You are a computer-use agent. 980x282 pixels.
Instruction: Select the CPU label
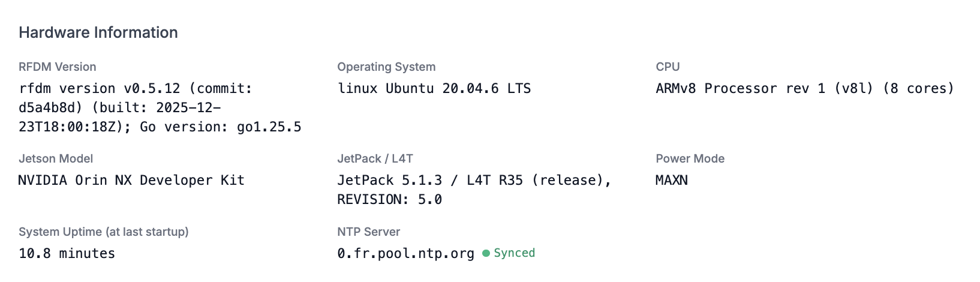click(668, 67)
